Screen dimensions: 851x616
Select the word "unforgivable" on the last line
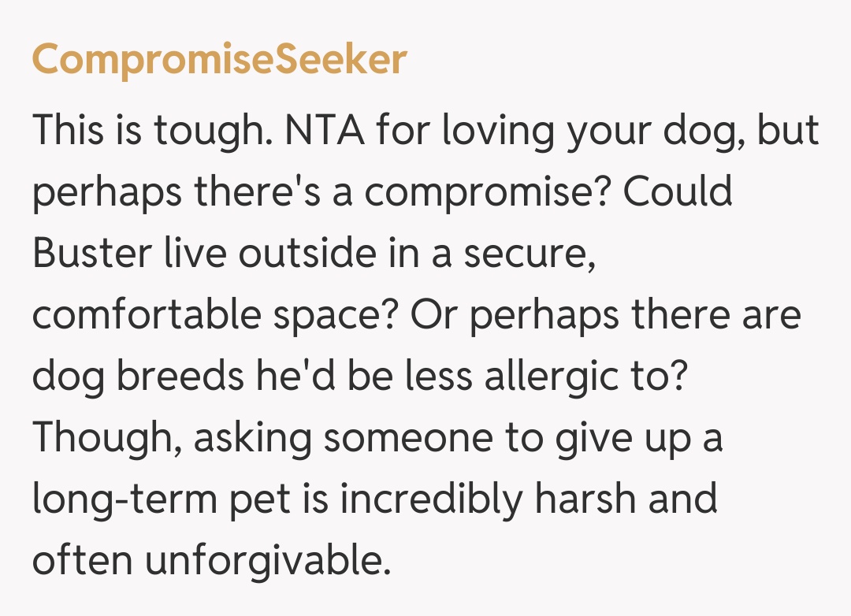[x=268, y=562]
